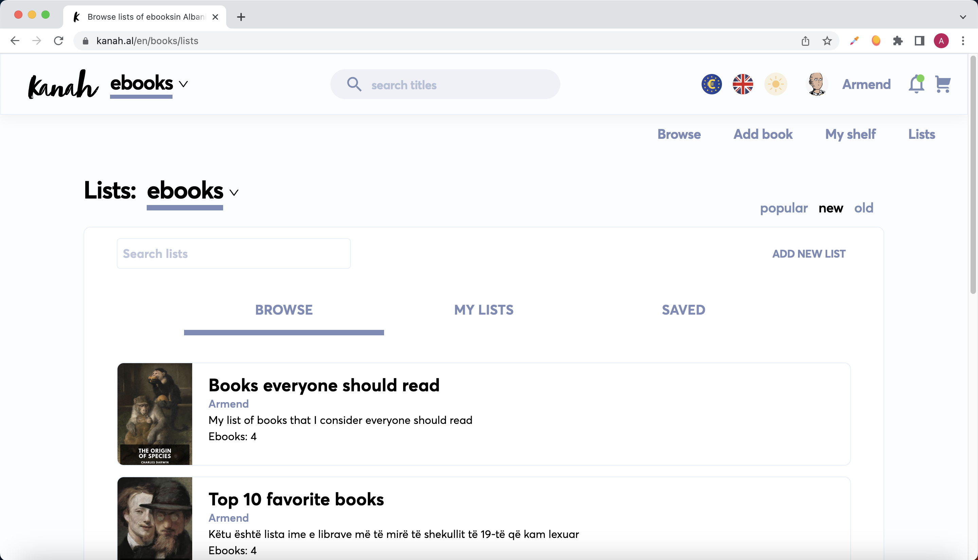Click the color picker extension icon
This screenshot has width=978, height=560.
click(x=854, y=41)
